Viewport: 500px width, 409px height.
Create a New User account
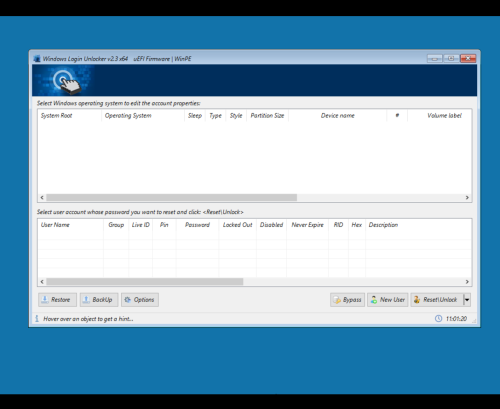coord(388,300)
